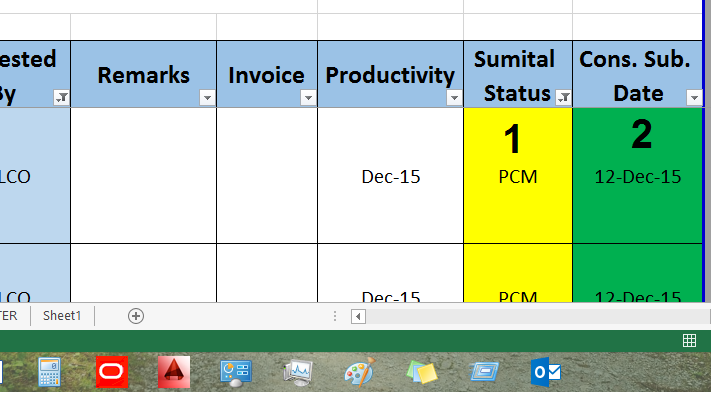The image size is (711, 393).
Task: Open the Cons. Sub. Date filter dropdown
Action: click(x=694, y=97)
